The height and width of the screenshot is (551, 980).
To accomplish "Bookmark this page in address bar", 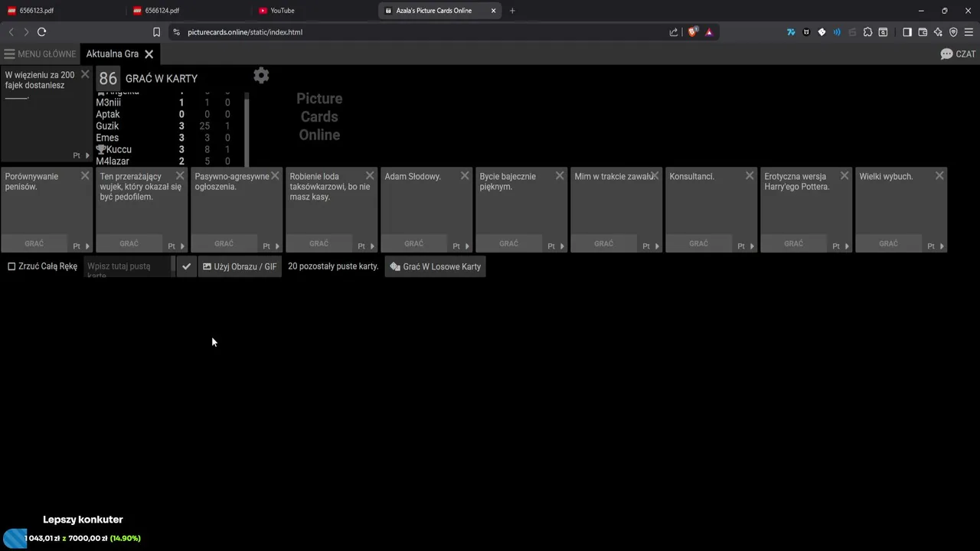I will (x=156, y=32).
